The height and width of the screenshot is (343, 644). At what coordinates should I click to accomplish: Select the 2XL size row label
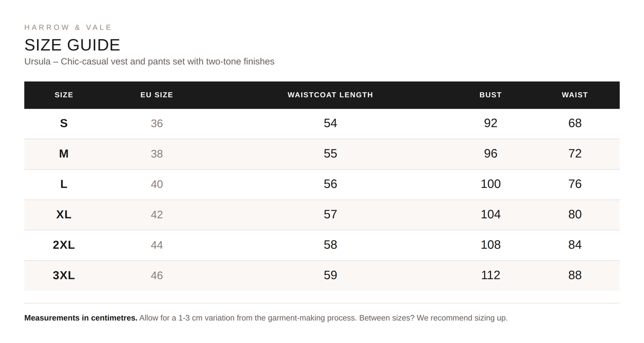[64, 245]
